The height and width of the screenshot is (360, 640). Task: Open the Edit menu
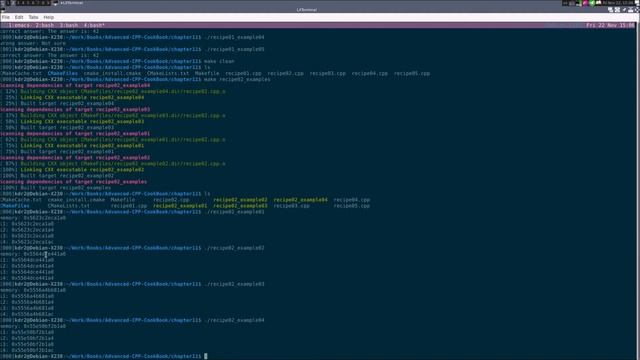pos(19,17)
